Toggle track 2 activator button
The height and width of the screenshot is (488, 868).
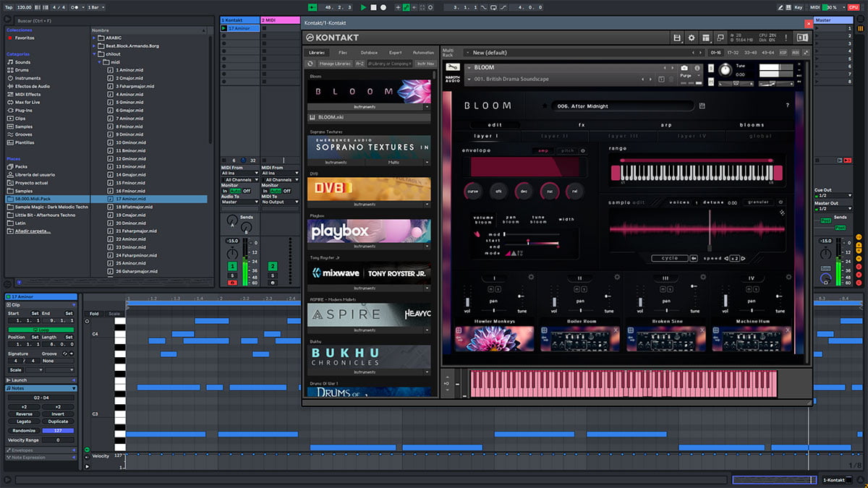click(x=273, y=266)
